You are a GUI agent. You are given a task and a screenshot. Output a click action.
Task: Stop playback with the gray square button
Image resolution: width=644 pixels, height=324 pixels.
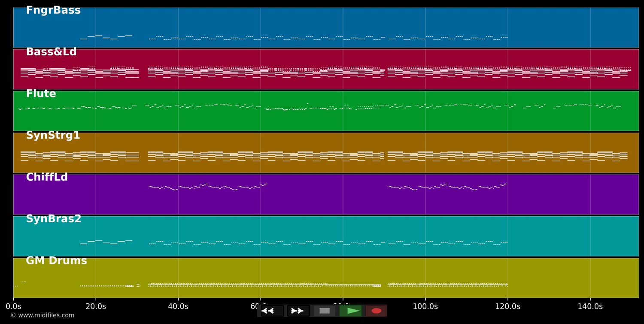coord(325,311)
